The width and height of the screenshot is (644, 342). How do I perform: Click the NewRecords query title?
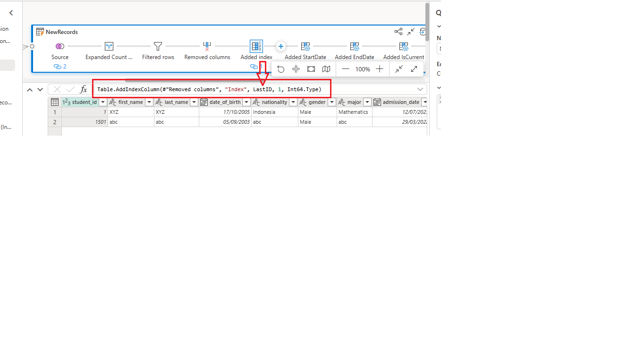click(62, 32)
